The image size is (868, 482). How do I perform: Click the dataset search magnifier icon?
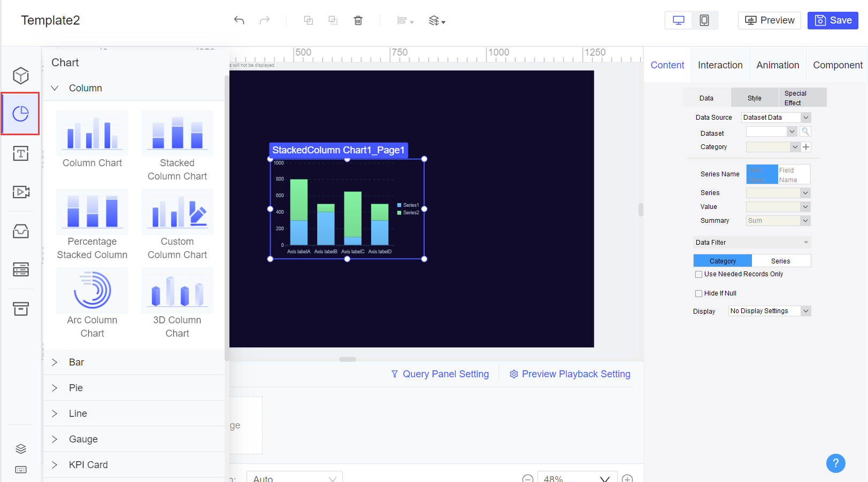coord(805,131)
